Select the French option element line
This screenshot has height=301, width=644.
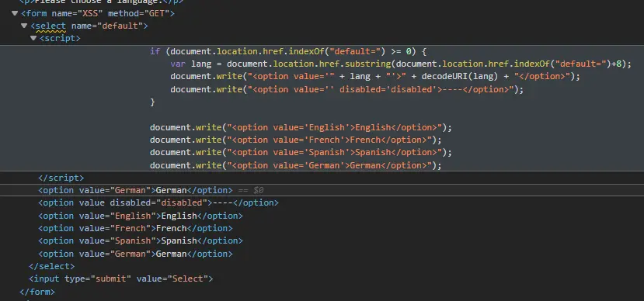[135, 228]
